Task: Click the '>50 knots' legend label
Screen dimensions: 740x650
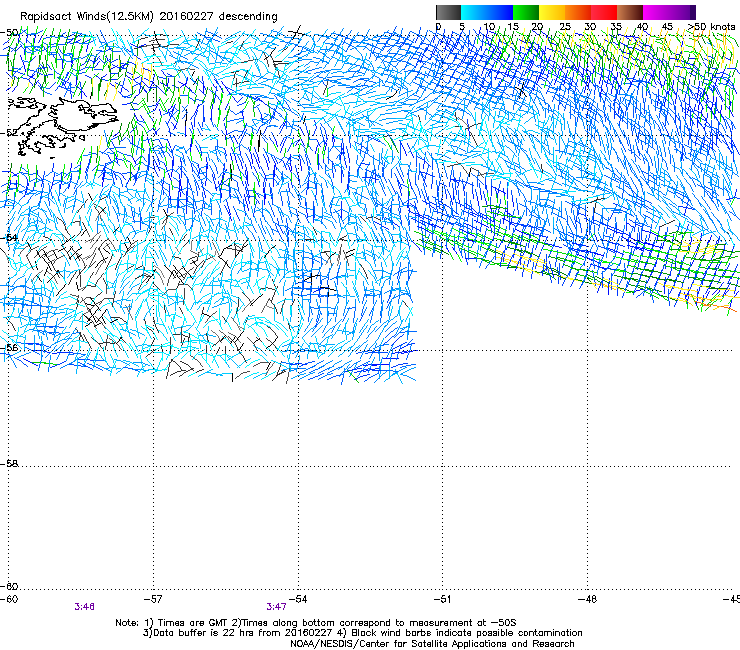Action: [712, 27]
